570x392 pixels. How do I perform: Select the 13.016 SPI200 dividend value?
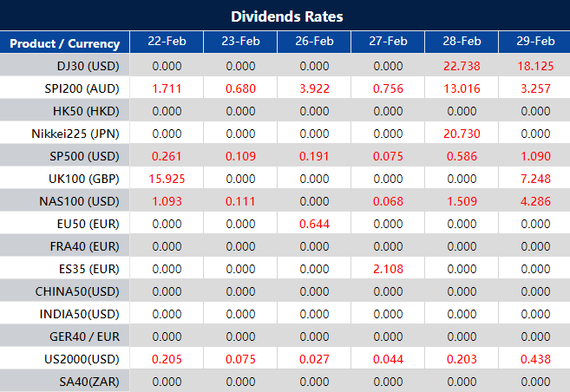462,88
